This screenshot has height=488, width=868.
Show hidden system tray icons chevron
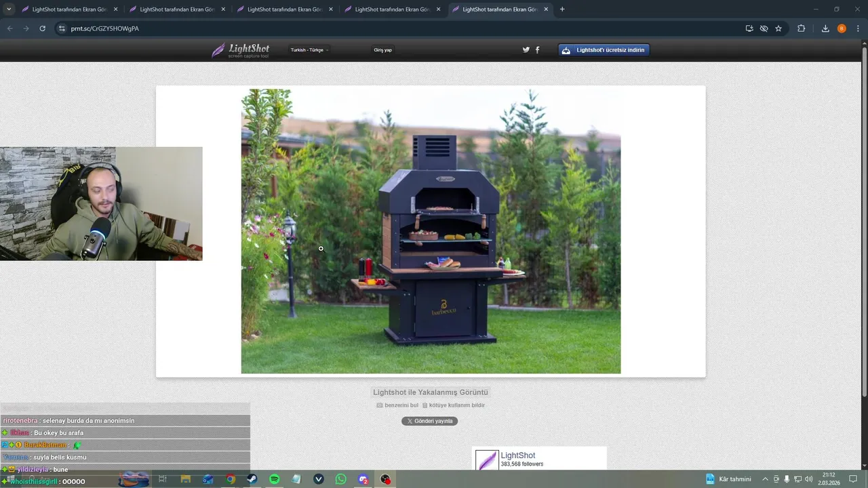(x=766, y=479)
